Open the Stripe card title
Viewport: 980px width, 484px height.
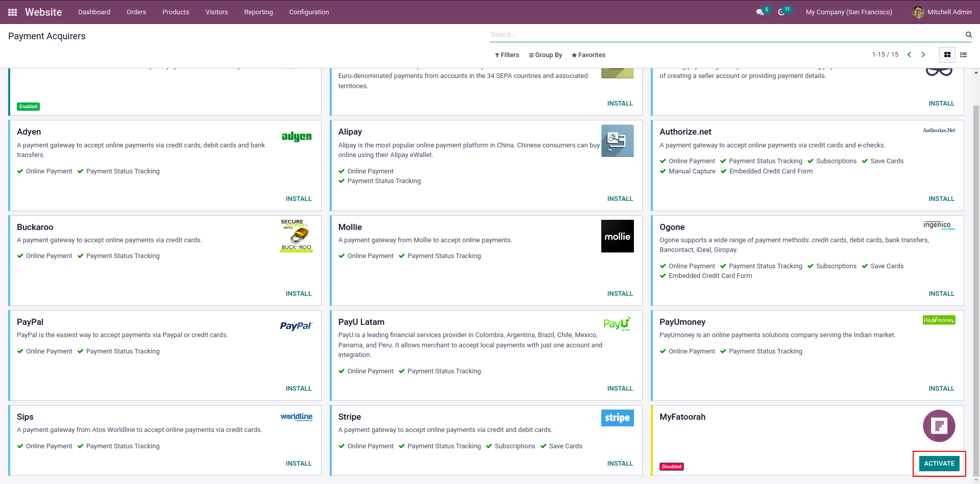[350, 417]
